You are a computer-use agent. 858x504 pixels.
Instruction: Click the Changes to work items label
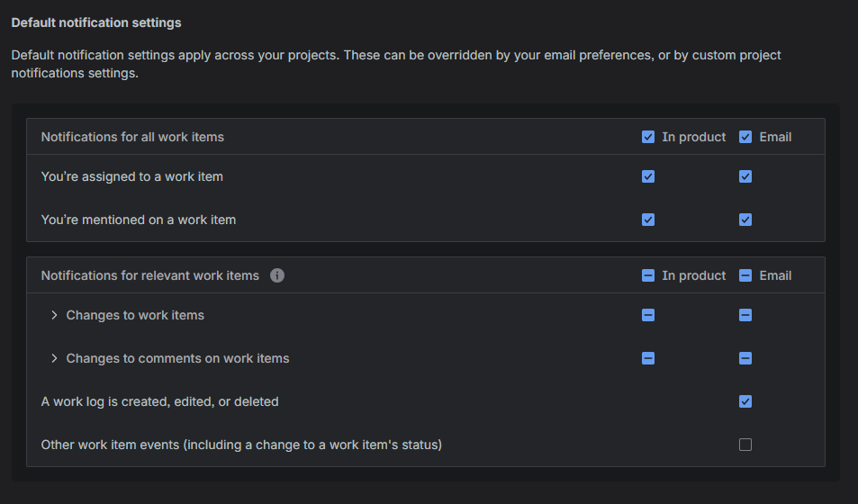click(x=135, y=315)
